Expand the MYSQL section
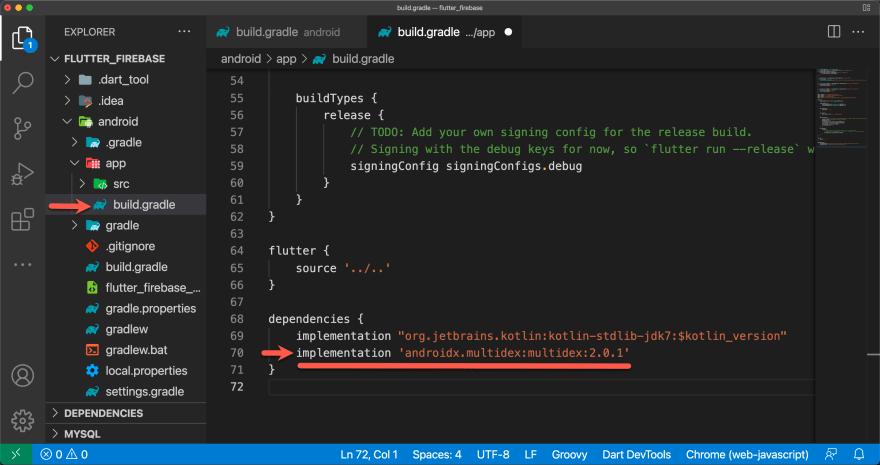 tap(126, 434)
